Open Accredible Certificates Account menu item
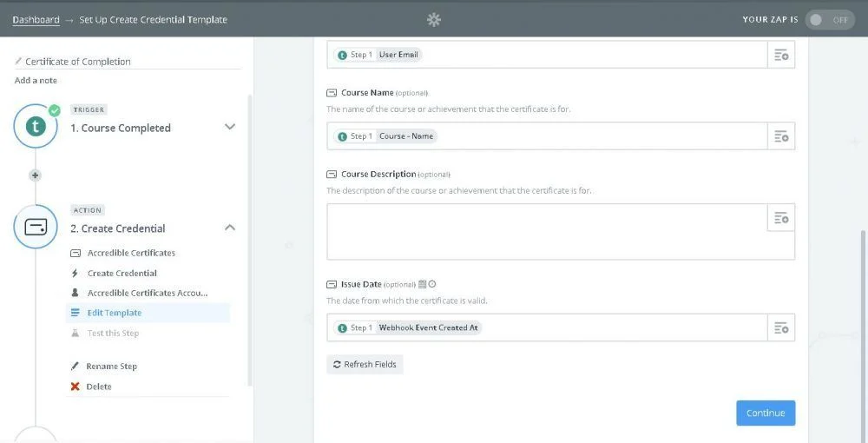 pos(147,293)
